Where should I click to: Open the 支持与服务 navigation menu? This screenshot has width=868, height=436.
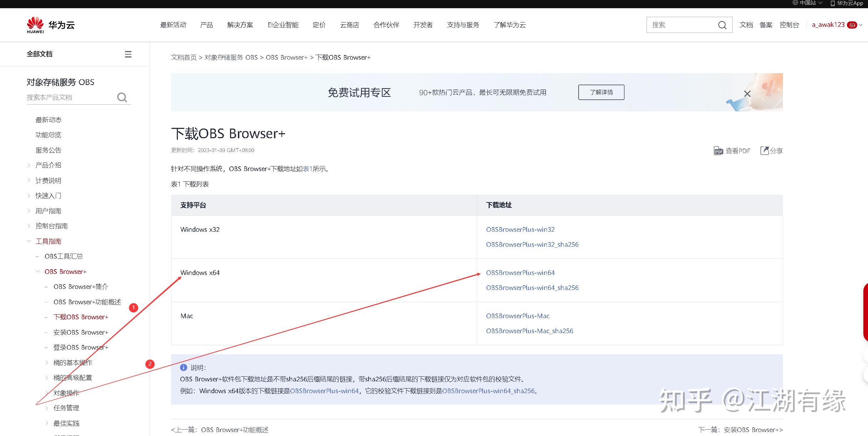[462, 25]
